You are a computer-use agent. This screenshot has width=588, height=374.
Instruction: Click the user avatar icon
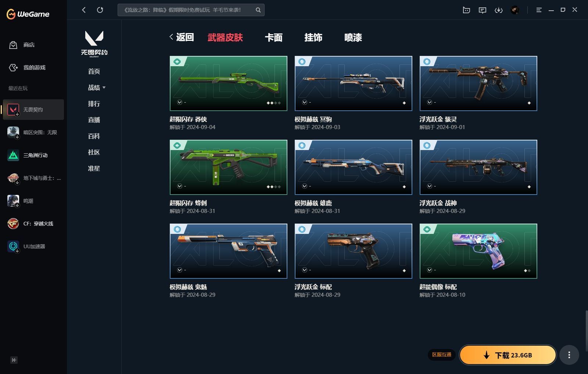coord(514,10)
